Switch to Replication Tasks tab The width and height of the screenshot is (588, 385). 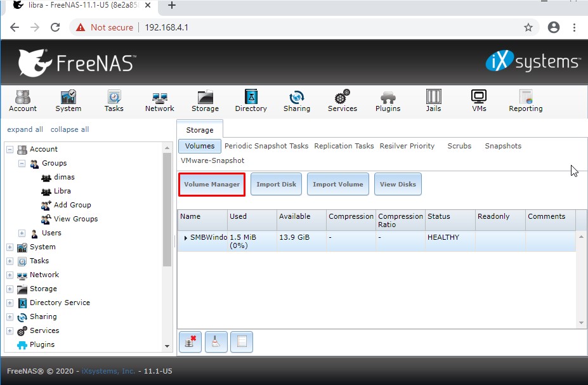click(x=344, y=146)
